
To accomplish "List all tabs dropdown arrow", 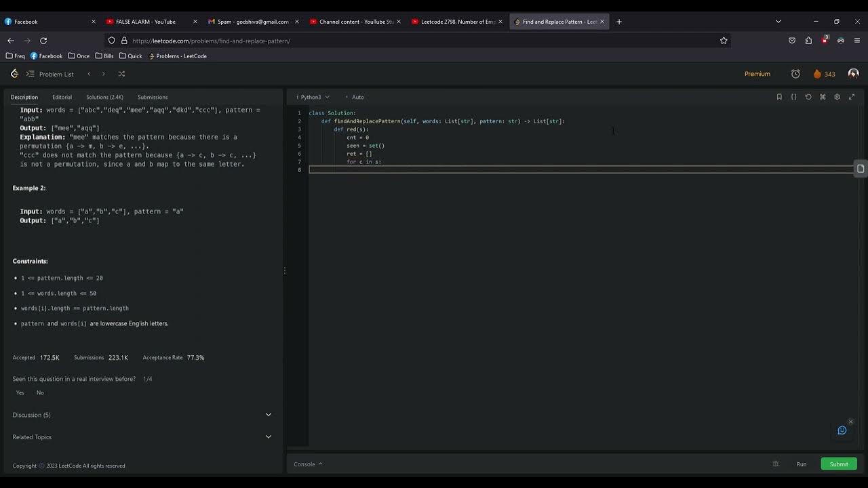I will 778,22.
